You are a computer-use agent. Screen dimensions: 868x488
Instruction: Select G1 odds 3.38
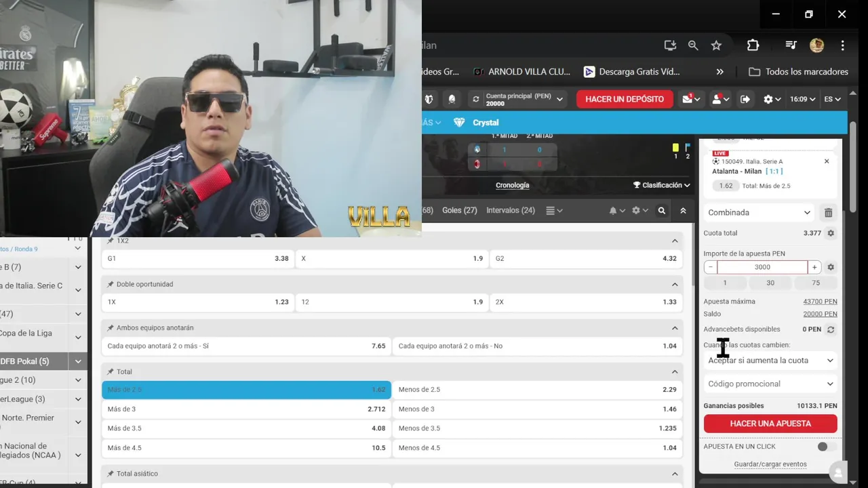pos(198,259)
